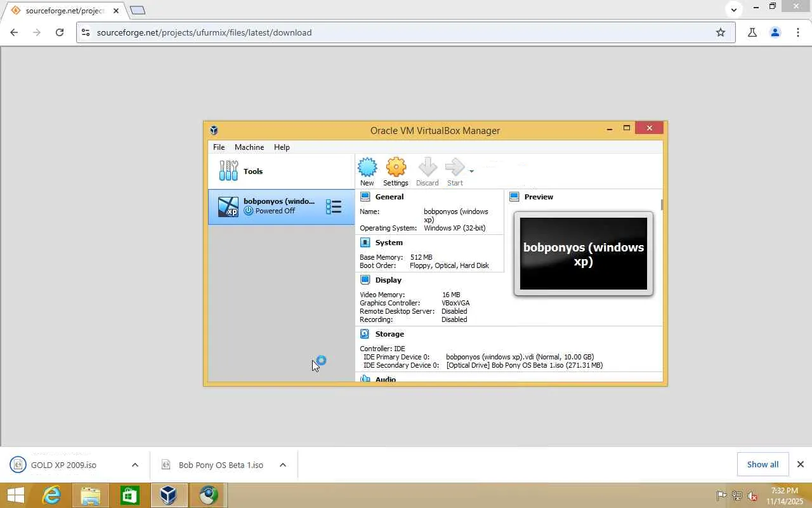Expand the Start button dropdown arrow
The width and height of the screenshot is (812, 508).
pyautogui.click(x=471, y=171)
